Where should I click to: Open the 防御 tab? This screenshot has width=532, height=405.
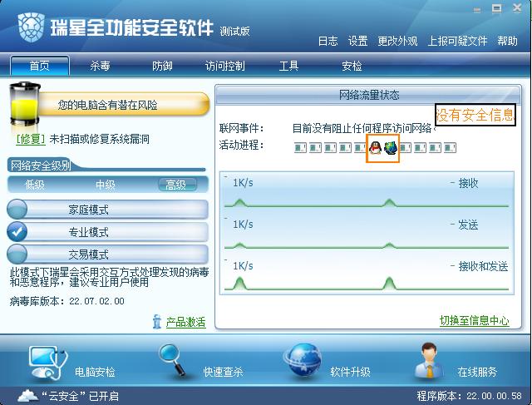point(162,66)
